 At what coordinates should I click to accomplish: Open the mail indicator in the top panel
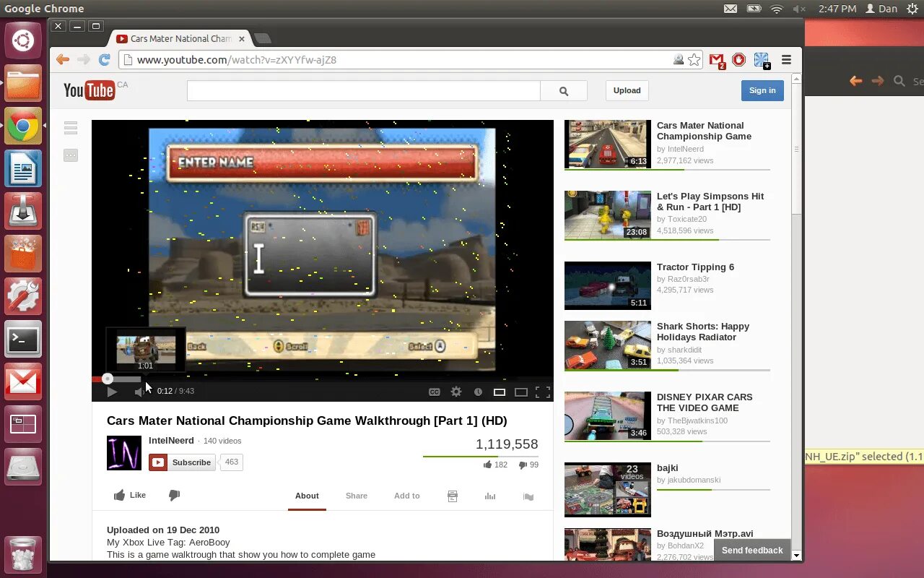[731, 9]
